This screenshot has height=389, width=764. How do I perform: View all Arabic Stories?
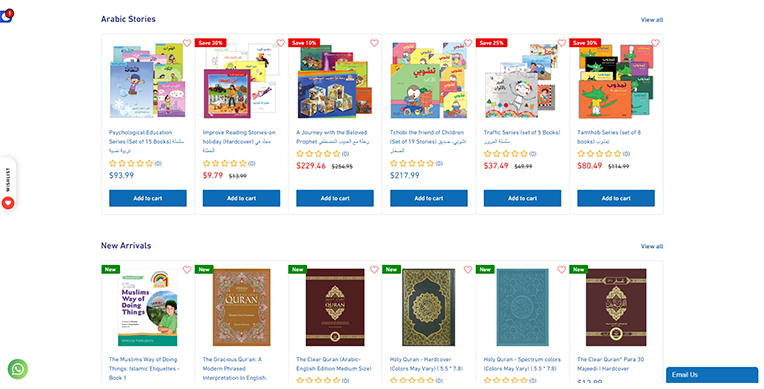coord(651,20)
